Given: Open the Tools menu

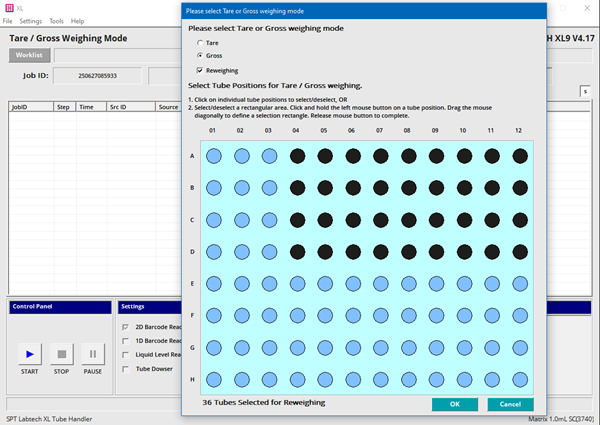Looking at the screenshot, I should (56, 20).
